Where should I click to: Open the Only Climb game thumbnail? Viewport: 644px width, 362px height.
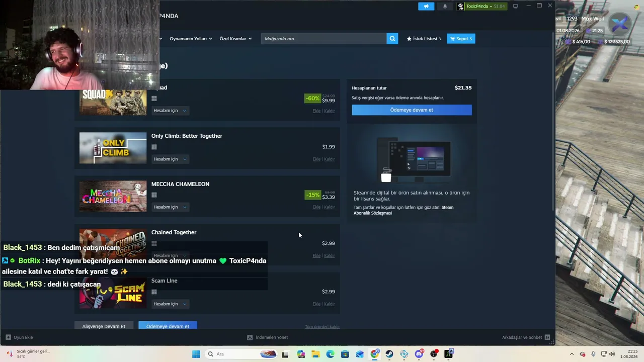113,148
